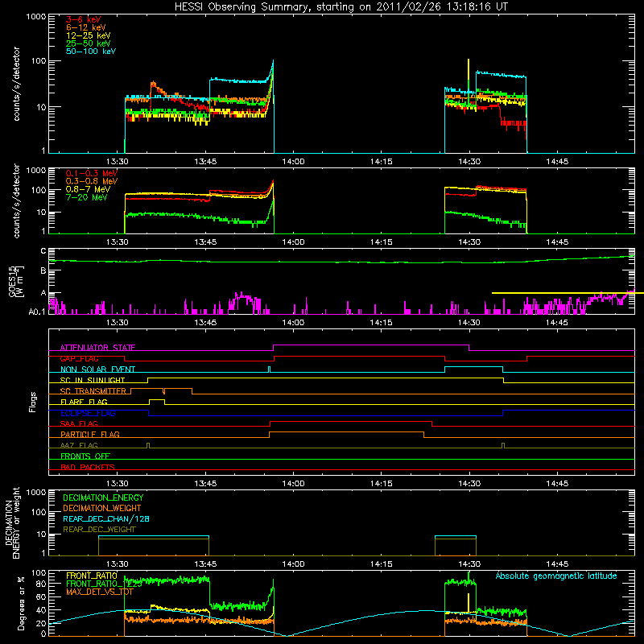Click the vertical Flags axis title

33,402
